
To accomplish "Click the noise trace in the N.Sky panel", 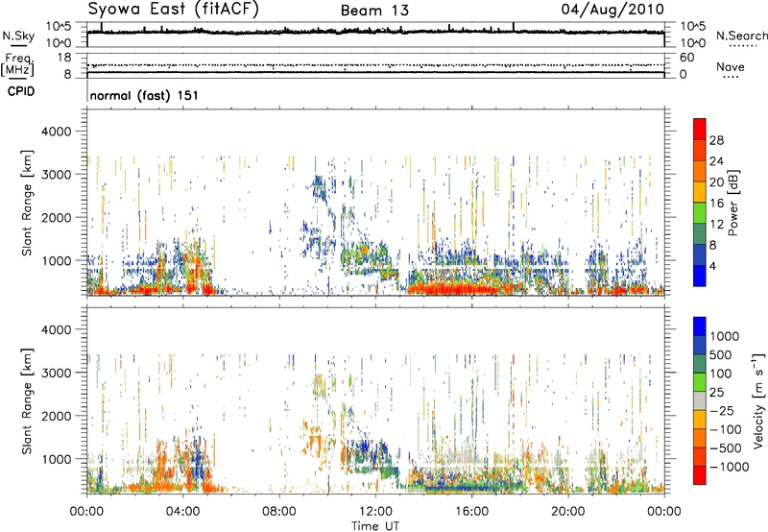I will coord(375,32).
